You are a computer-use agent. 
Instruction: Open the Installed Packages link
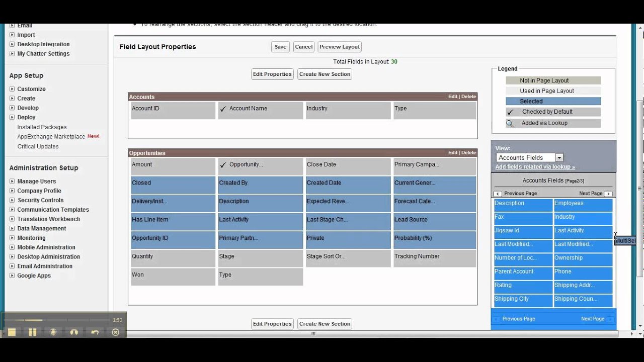42,127
